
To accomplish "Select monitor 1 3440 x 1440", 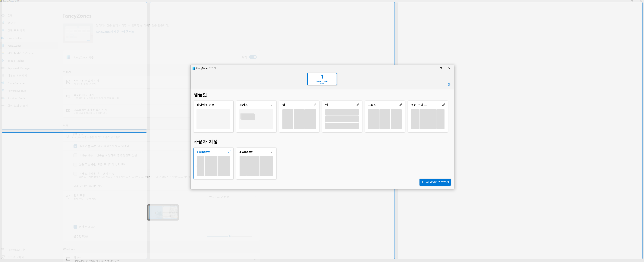I will 322,79.
